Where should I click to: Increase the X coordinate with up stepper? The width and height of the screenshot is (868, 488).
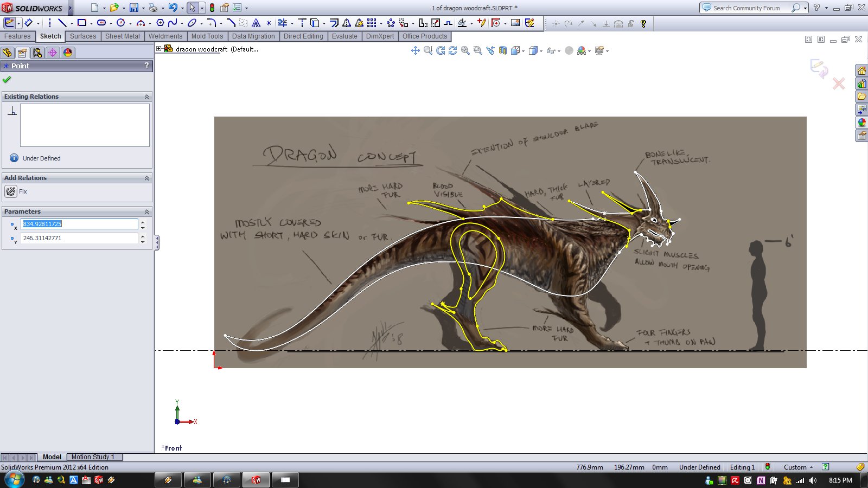tap(143, 221)
